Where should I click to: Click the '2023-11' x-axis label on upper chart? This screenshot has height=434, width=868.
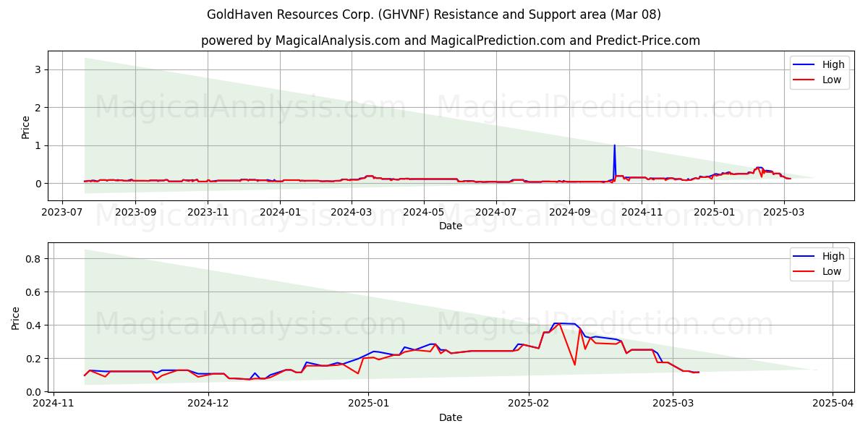click(x=208, y=212)
